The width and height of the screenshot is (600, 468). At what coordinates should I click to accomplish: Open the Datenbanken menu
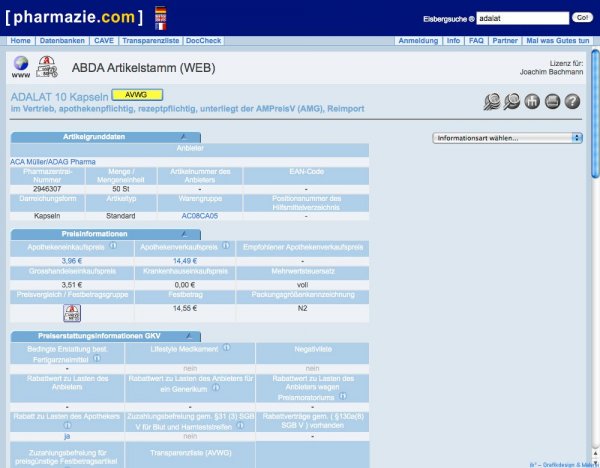coord(62,41)
